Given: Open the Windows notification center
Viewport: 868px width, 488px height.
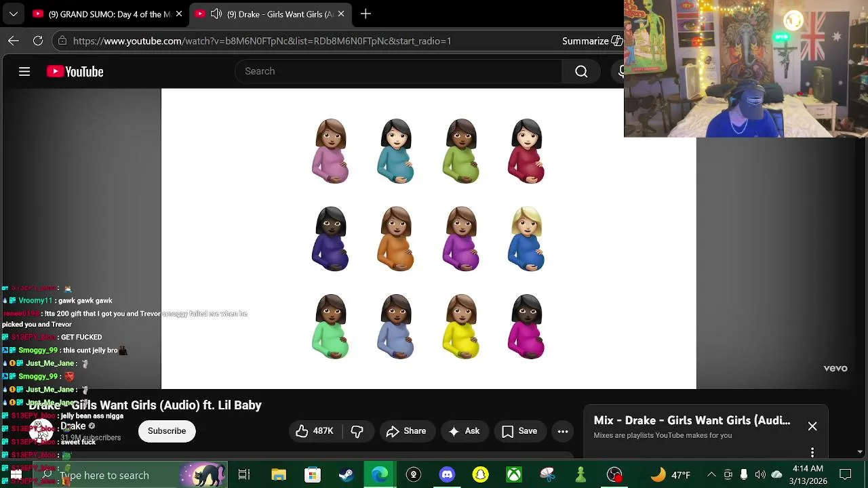Looking at the screenshot, I should point(846,474).
